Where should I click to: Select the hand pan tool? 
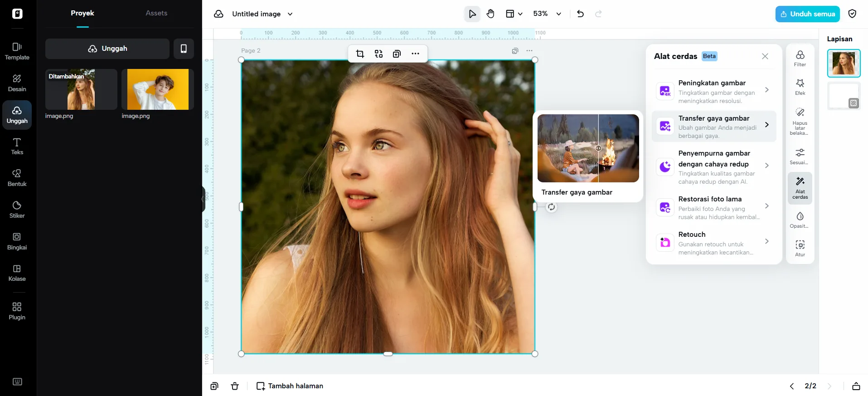click(490, 14)
